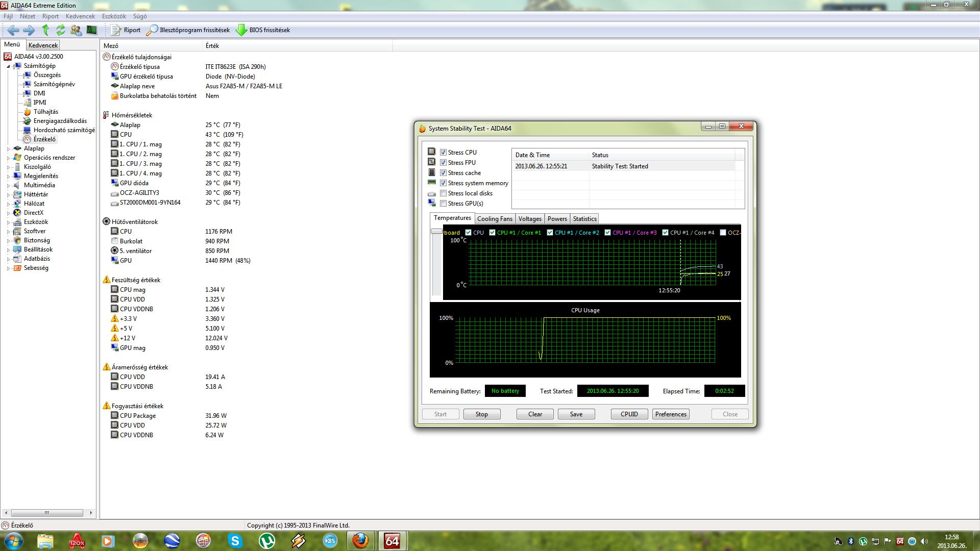Click the Windows Explorer folder taskbar icon
Screen dimensions: 980x551
[45, 541]
